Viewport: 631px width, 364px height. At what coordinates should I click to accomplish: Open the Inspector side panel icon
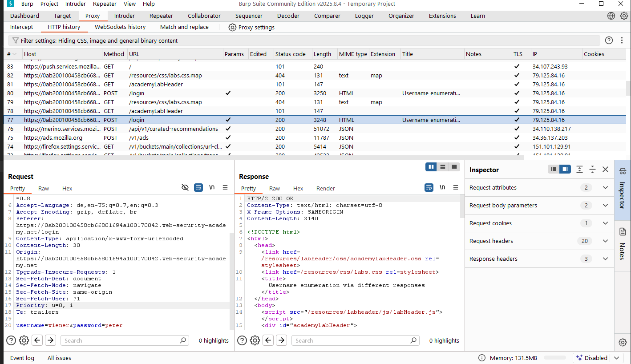[623, 171]
